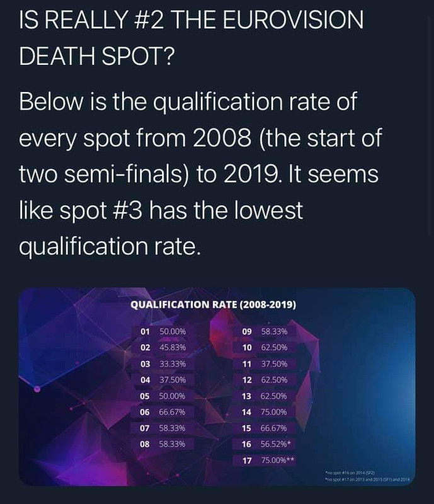Image resolution: width=434 pixels, height=504 pixels.
Task: Click the spot 15 row with 66.67%
Action: click(265, 428)
